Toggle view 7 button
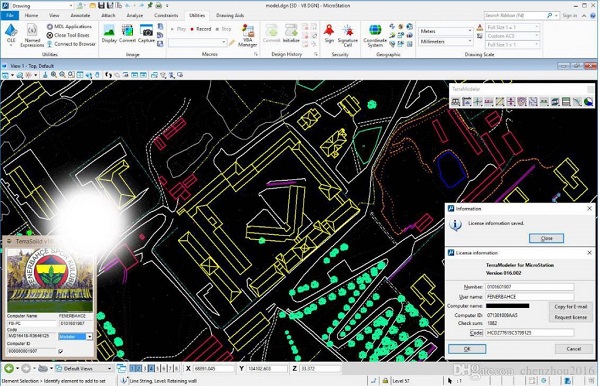 (x=170, y=368)
